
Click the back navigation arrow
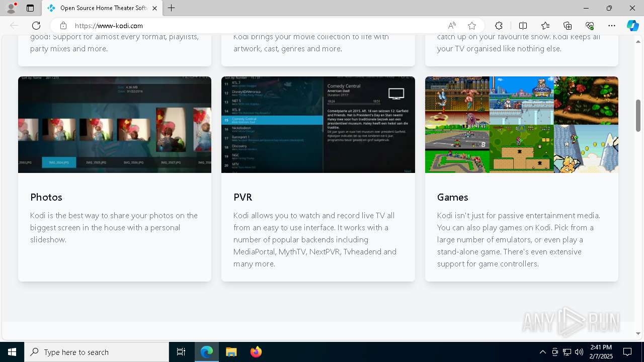14,26
